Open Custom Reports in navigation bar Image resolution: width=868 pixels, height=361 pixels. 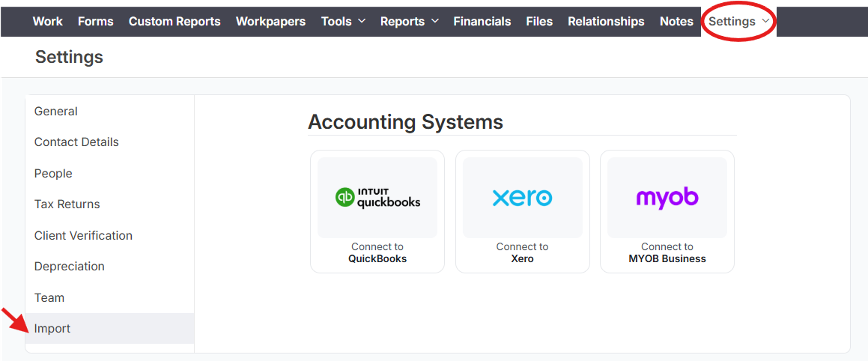(175, 21)
